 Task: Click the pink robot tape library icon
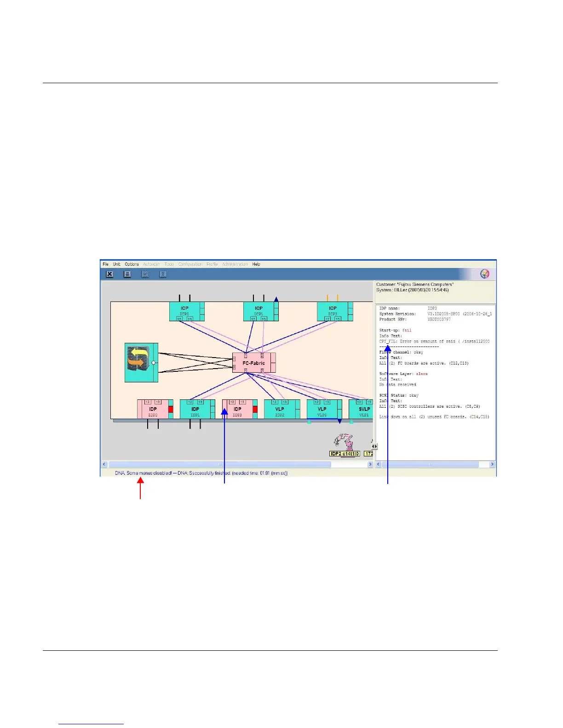344,442
